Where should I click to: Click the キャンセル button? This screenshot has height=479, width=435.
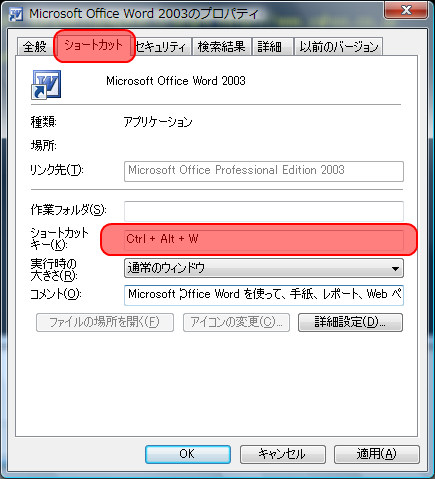coord(283,454)
